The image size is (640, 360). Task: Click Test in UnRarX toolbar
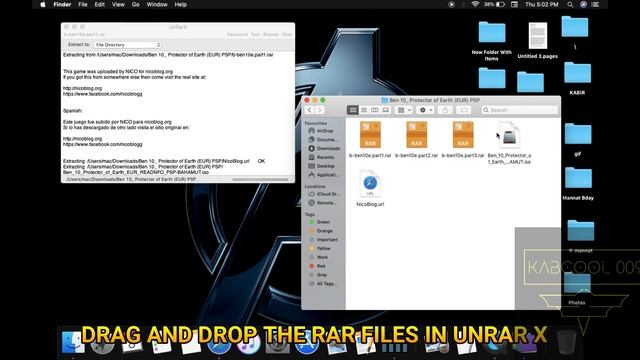(255, 35)
